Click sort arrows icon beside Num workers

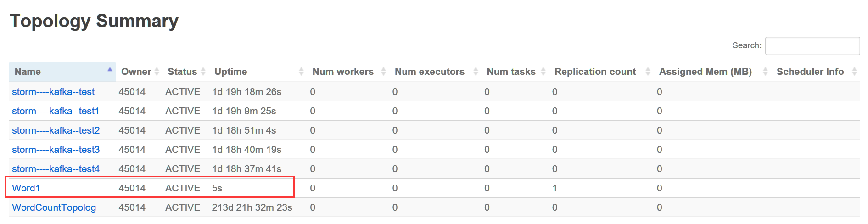[x=383, y=72]
